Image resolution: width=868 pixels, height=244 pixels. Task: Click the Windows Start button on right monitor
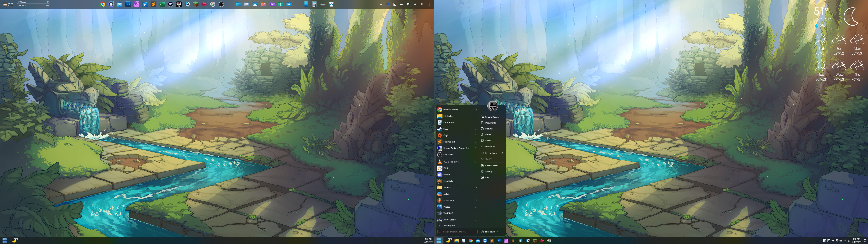(x=439, y=241)
